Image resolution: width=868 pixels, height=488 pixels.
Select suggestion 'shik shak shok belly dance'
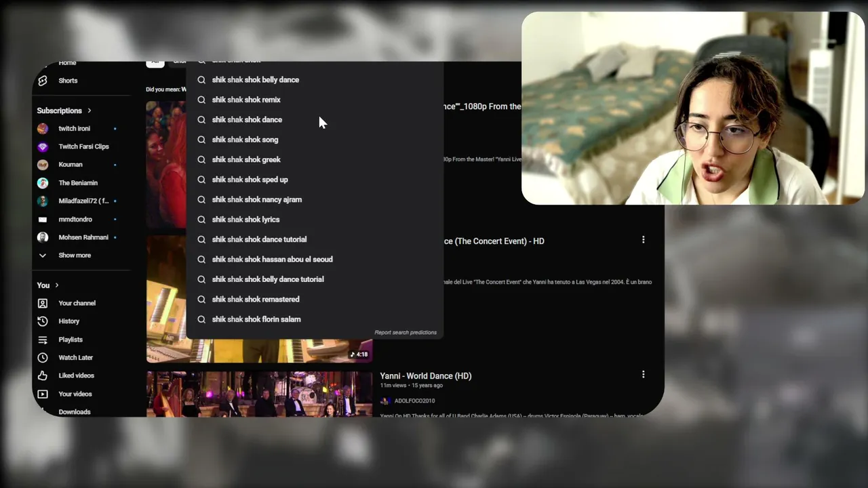[x=315, y=80]
